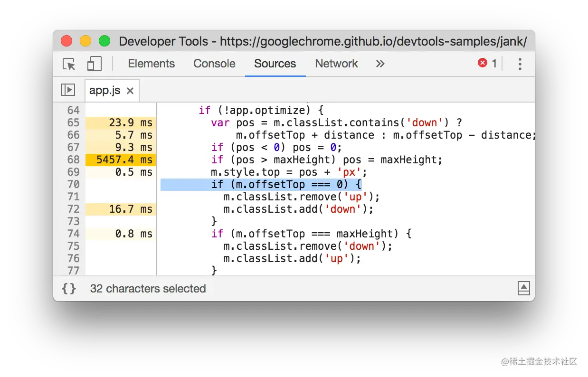This screenshot has width=588, height=377.
Task: Show the console drawer icon
Action: (523, 288)
